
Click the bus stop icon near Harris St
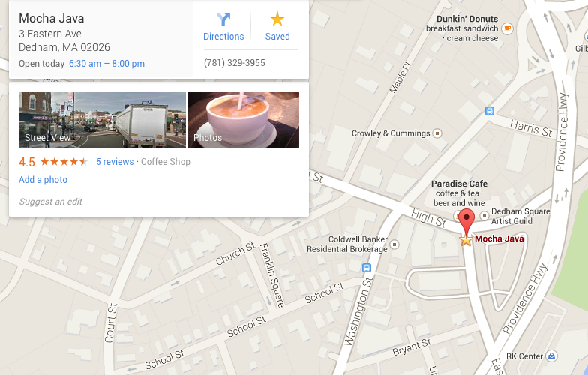coord(489,111)
